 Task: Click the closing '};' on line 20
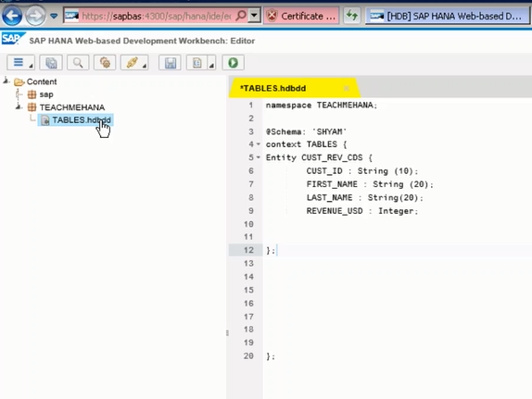click(x=270, y=356)
